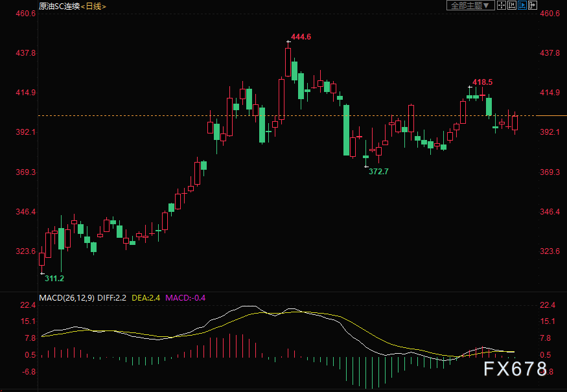Click the 372.7 trough price label

click(378, 172)
